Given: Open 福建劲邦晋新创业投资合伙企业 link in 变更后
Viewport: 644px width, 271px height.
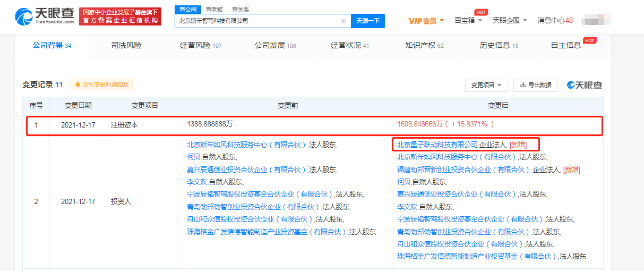Looking at the screenshot, I should click(x=463, y=170).
